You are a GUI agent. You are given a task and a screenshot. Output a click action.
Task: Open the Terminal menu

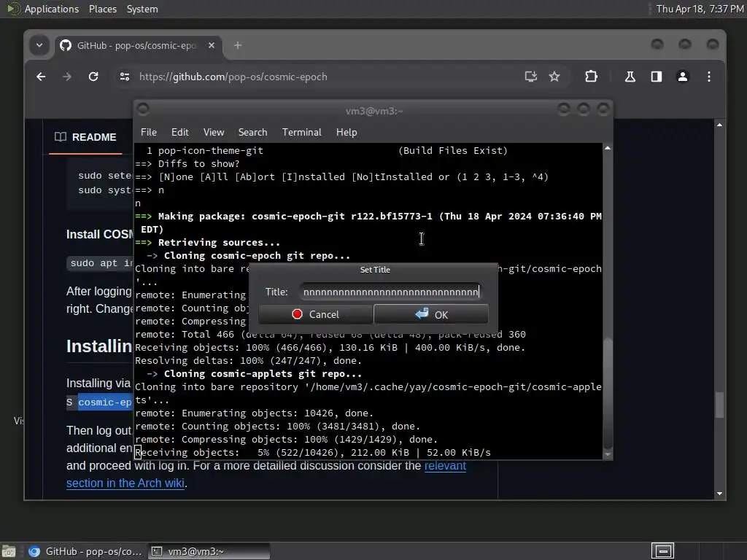point(301,132)
